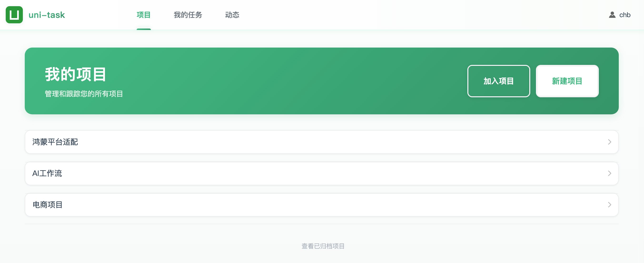
Task: Click the green uni-task logo icon
Action: [x=14, y=15]
